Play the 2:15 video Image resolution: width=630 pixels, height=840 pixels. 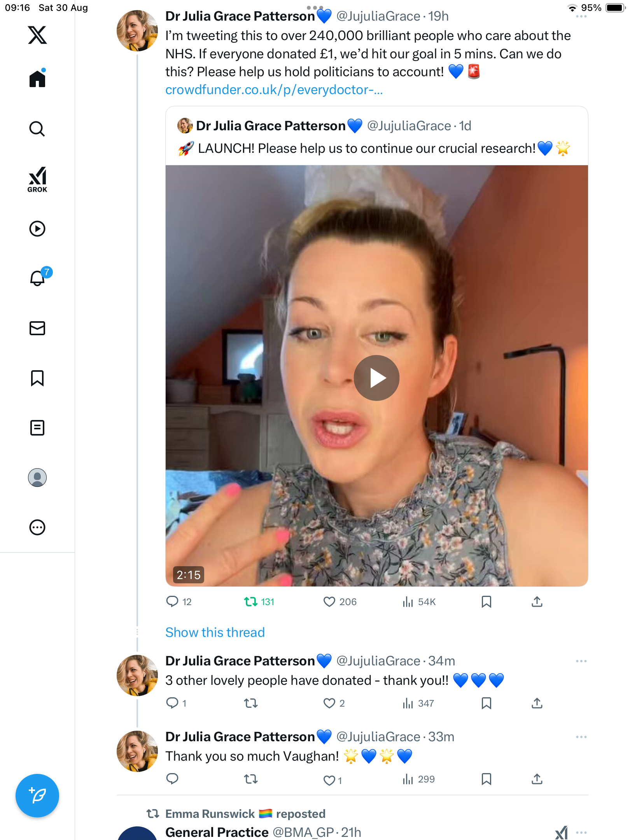click(x=376, y=378)
